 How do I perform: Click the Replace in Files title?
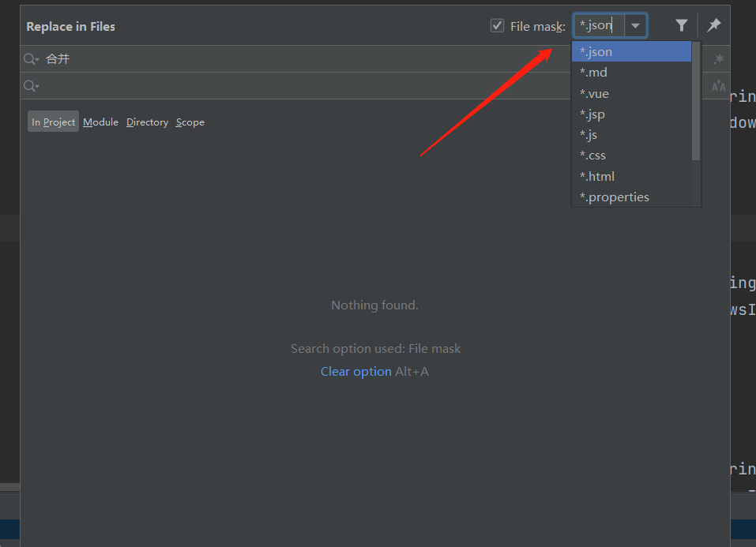(x=70, y=27)
